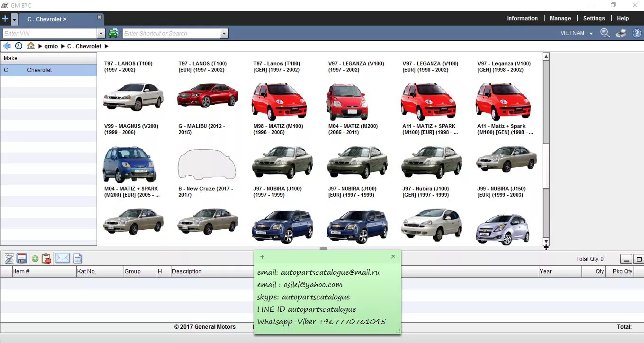Click the Item # column header

[x=44, y=271]
